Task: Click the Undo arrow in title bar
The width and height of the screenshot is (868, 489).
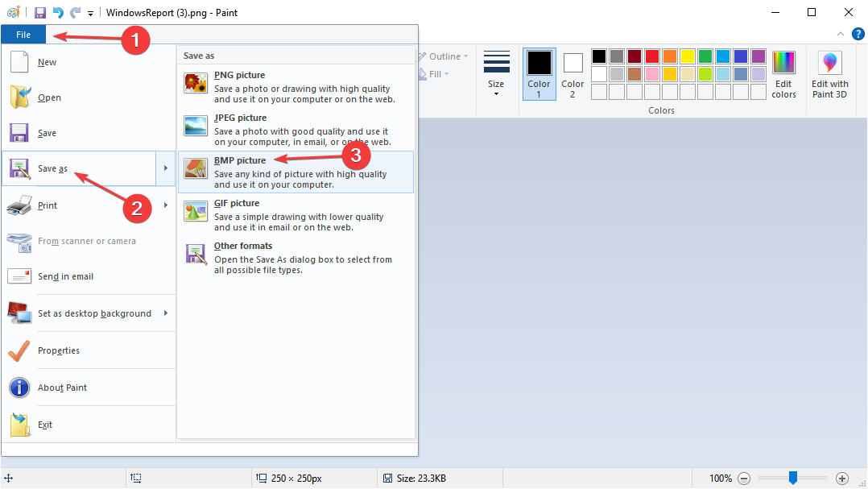Action: click(58, 12)
